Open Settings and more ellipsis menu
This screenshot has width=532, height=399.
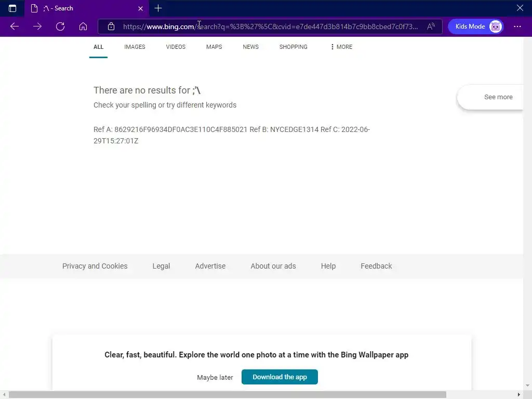[517, 26]
